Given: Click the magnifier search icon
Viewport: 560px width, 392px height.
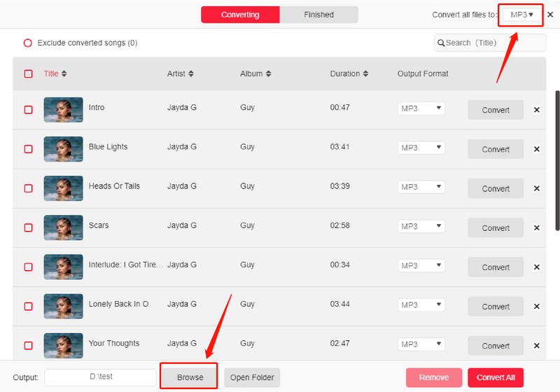Looking at the screenshot, I should pos(441,43).
